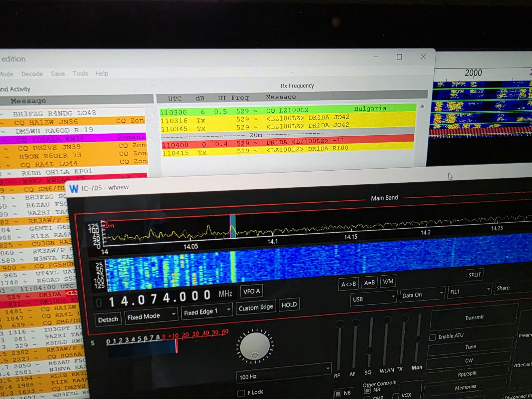Open the CW panel button
The height and width of the screenshot is (399, 532).
(x=469, y=361)
